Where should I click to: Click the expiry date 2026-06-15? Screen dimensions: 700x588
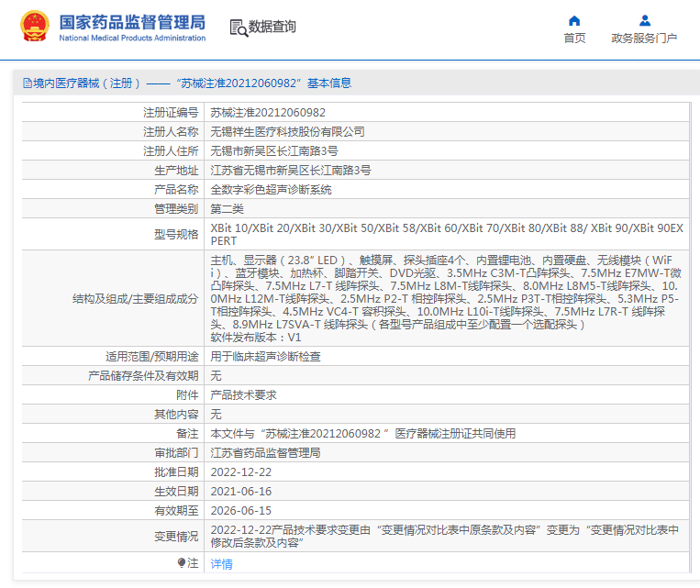[x=241, y=510]
